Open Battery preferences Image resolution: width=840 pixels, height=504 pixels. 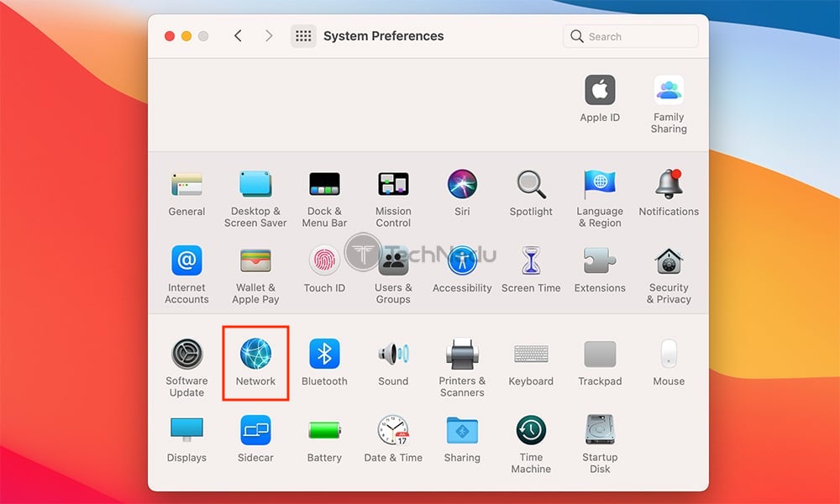324,429
